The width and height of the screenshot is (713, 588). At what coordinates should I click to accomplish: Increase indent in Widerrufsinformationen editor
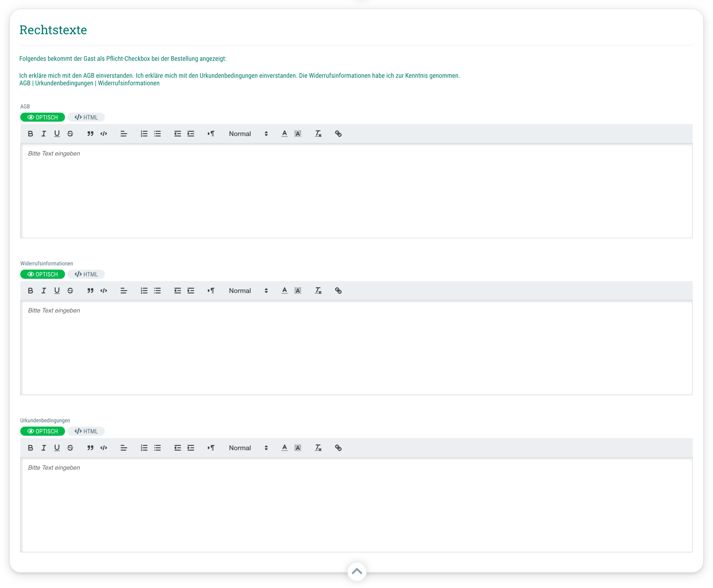[191, 291]
